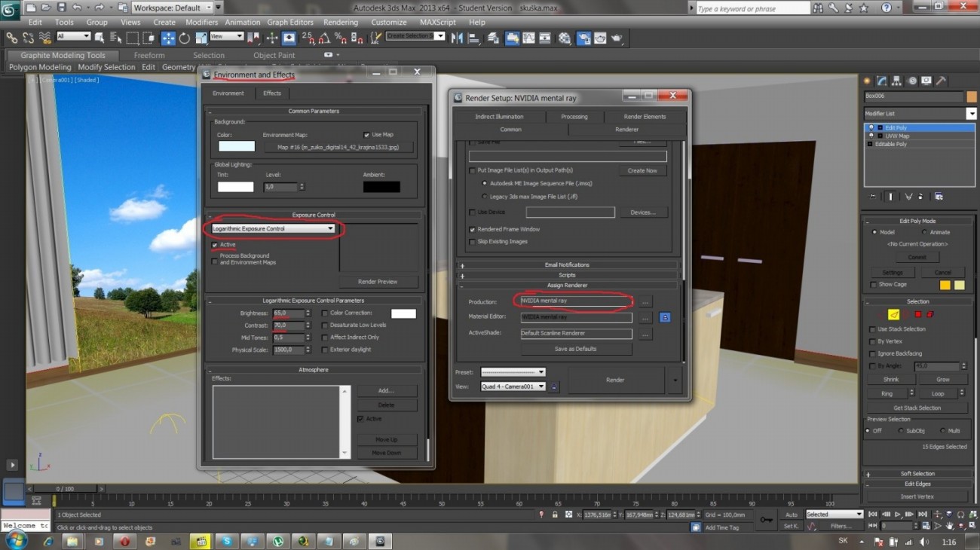Open the Utilities hammer panel icon
980x550 pixels.
coord(941,81)
